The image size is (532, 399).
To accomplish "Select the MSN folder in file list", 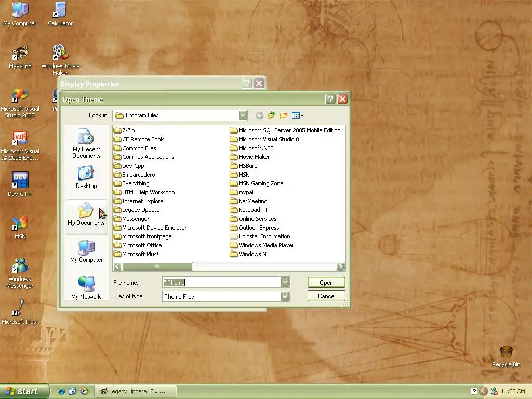I will pos(240,175).
